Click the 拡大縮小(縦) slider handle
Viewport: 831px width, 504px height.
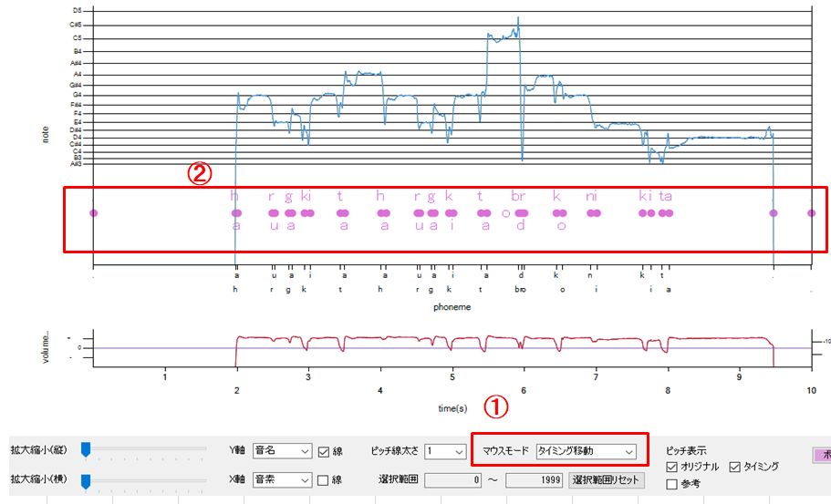click(x=86, y=449)
